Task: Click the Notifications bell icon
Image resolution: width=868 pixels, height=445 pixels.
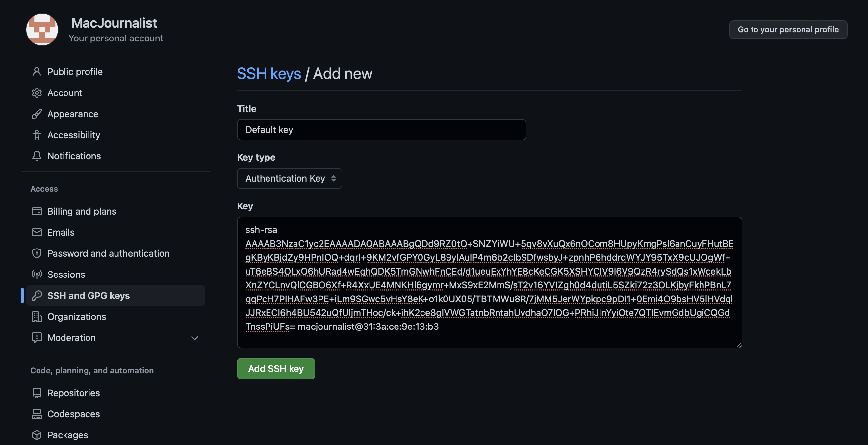Action: pos(36,156)
